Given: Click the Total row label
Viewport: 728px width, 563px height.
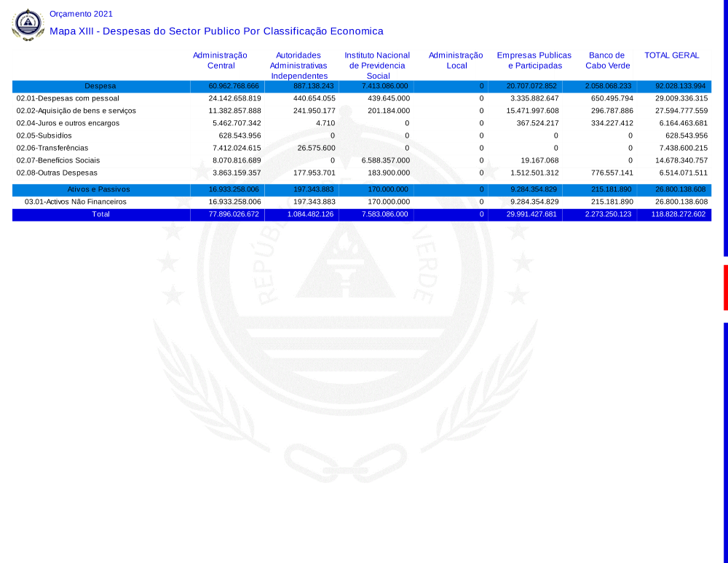Looking at the screenshot, I should pyautogui.click(x=100, y=215).
